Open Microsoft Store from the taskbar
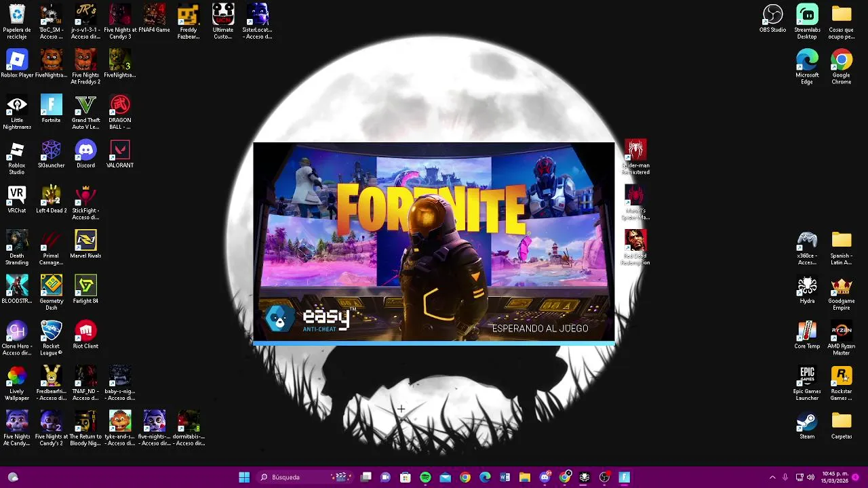Image resolution: width=868 pixels, height=488 pixels. (406, 477)
